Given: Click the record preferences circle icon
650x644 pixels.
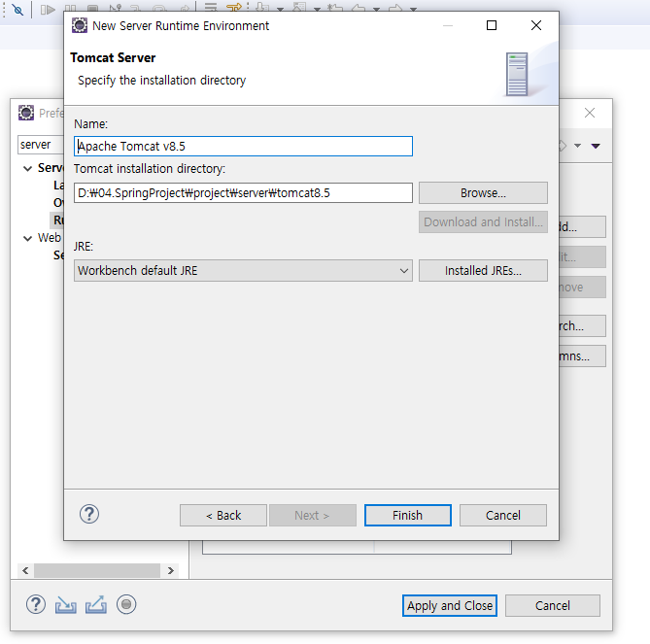Looking at the screenshot, I should tap(126, 604).
